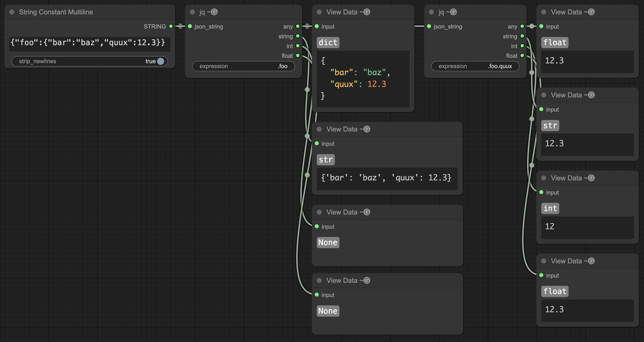Click the 'string' output socket of .foo jq node
644x342 pixels.
tap(298, 36)
